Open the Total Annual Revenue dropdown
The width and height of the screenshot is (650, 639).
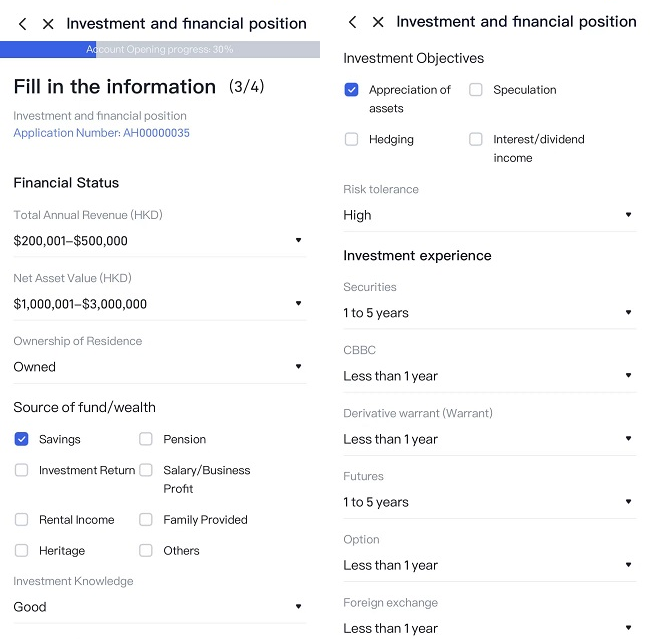pyautogui.click(x=160, y=241)
